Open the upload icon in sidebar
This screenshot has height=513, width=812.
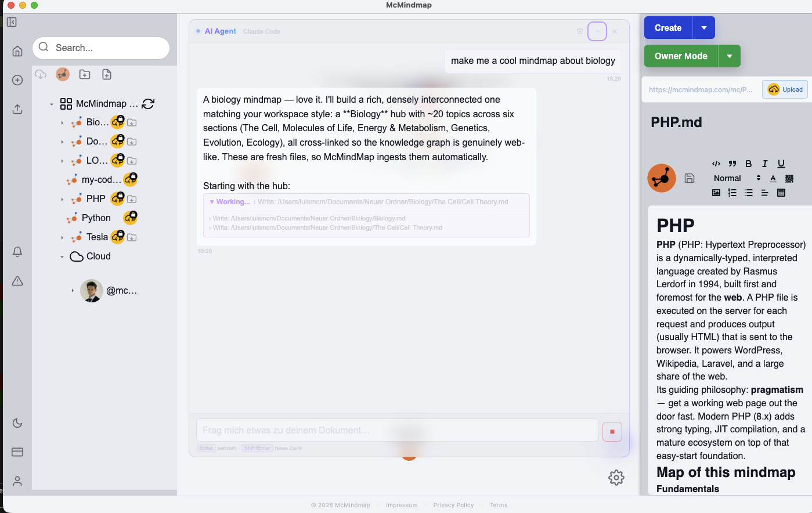pos(17,109)
